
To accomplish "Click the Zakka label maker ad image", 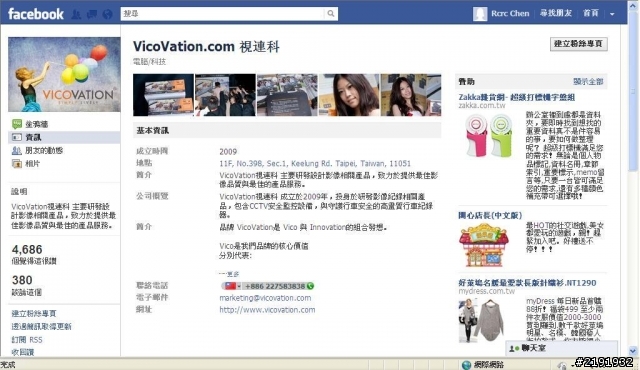I will click(x=489, y=136).
